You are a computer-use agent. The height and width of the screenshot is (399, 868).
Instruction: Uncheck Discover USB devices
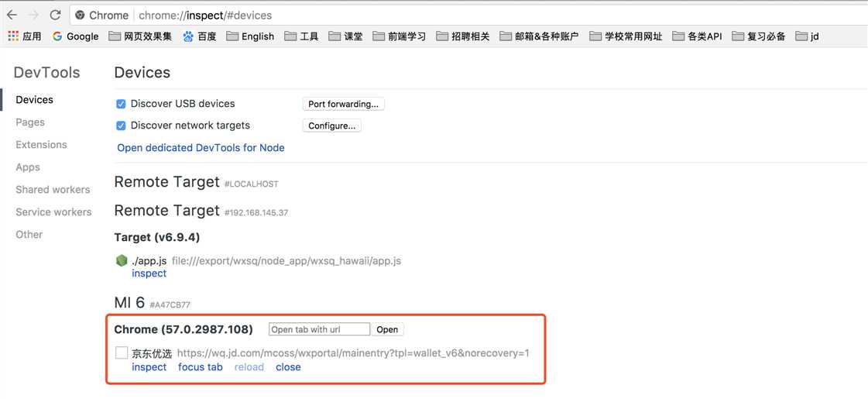(121, 104)
